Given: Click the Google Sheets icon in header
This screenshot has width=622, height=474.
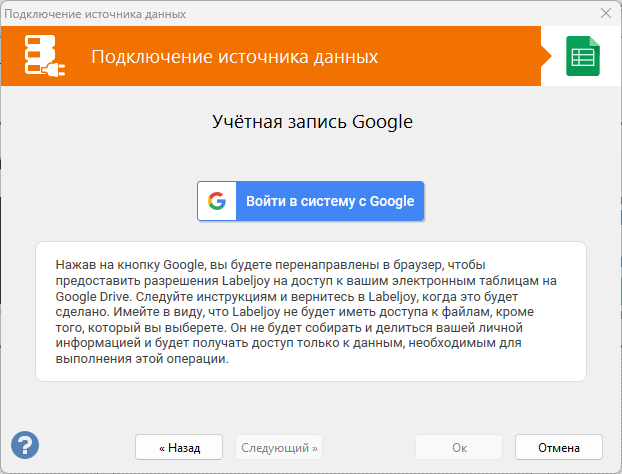Looking at the screenshot, I should (x=583, y=56).
